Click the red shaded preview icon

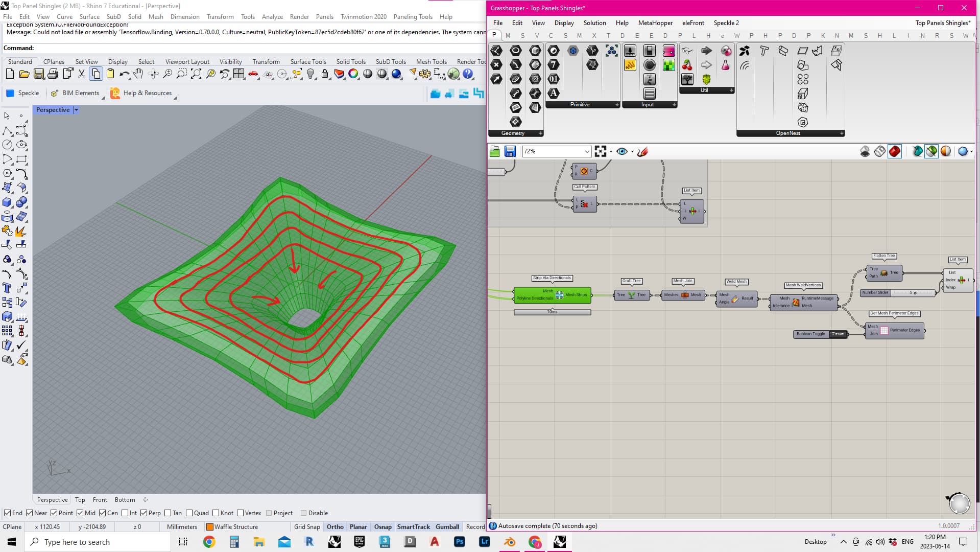tap(894, 151)
